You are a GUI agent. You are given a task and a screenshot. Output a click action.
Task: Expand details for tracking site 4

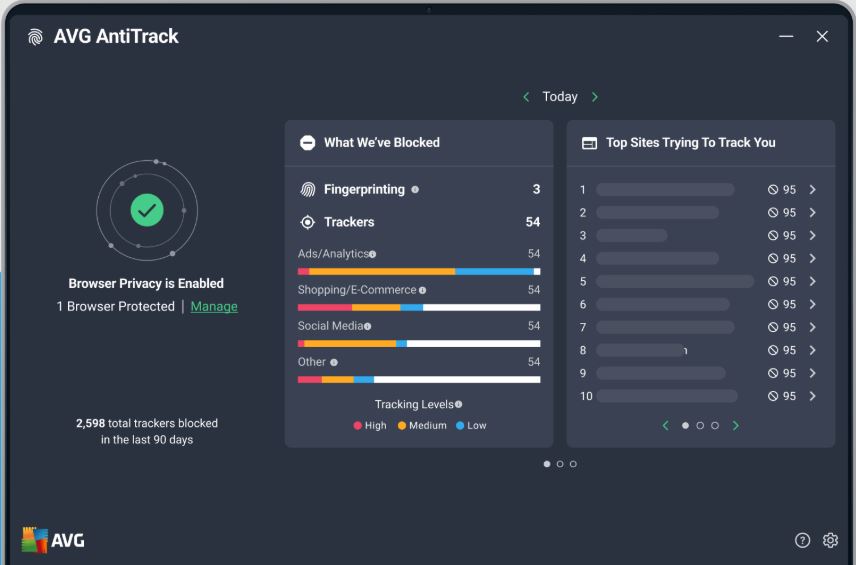tap(812, 258)
